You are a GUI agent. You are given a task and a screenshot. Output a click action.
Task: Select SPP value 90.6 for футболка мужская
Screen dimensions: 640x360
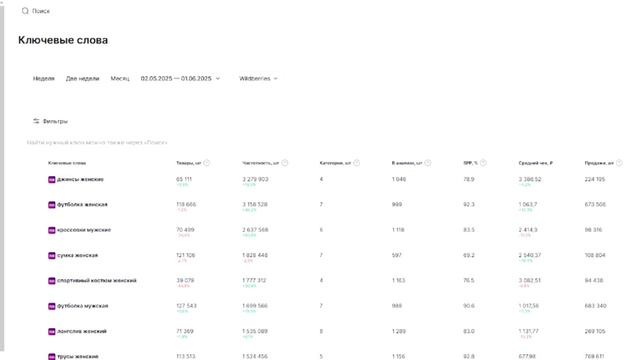click(469, 306)
